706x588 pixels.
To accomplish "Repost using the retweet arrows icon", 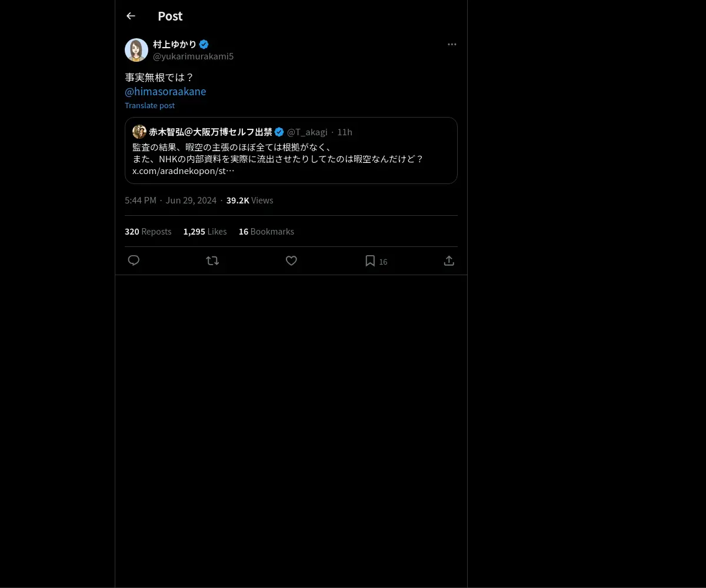I will point(212,260).
